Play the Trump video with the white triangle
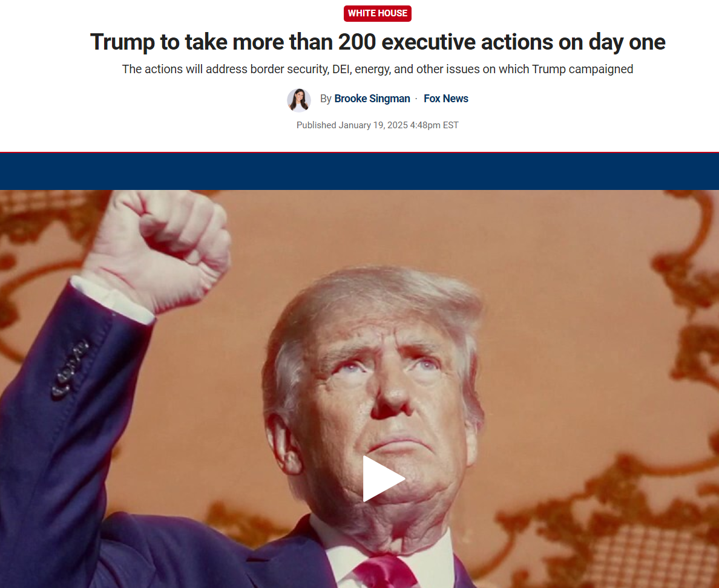This screenshot has height=588, width=719. click(x=383, y=479)
